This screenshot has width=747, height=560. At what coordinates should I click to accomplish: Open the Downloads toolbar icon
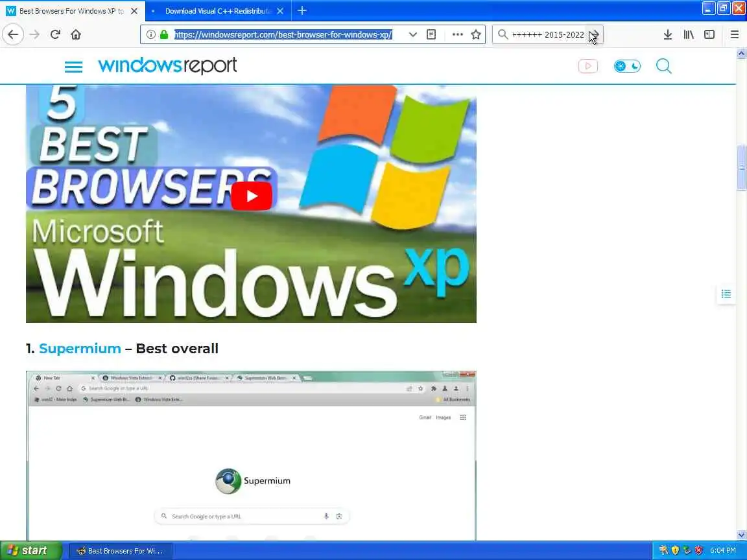[667, 34]
